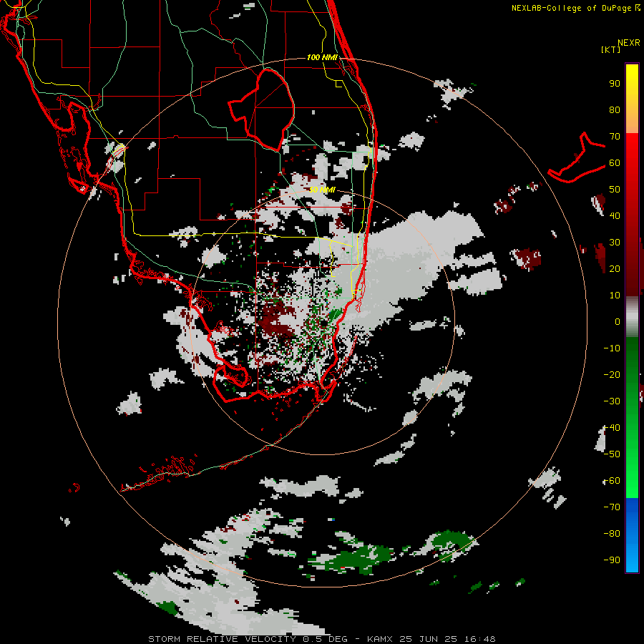
Task: Click the 100 NMI range ring label
Action: [x=323, y=57]
